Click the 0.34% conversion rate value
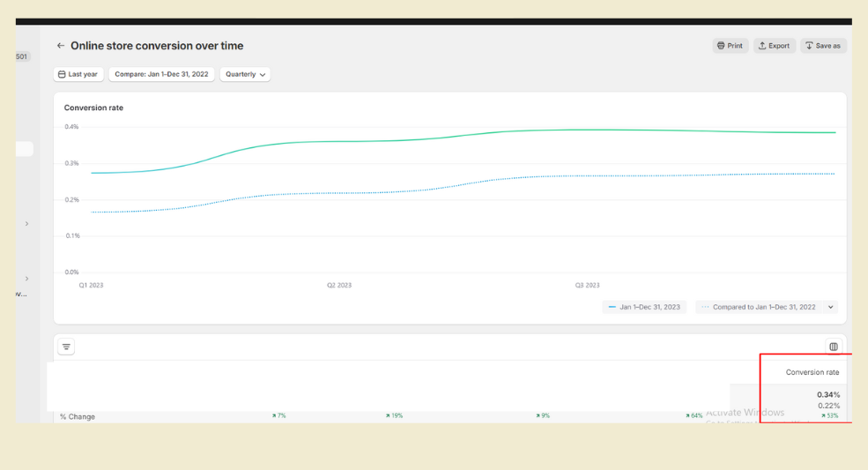 pyautogui.click(x=827, y=394)
